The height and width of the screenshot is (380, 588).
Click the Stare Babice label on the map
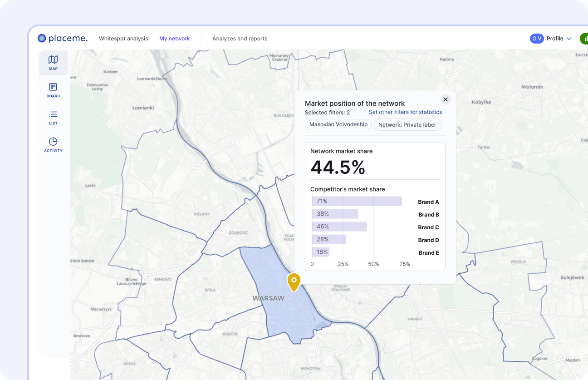(82, 261)
